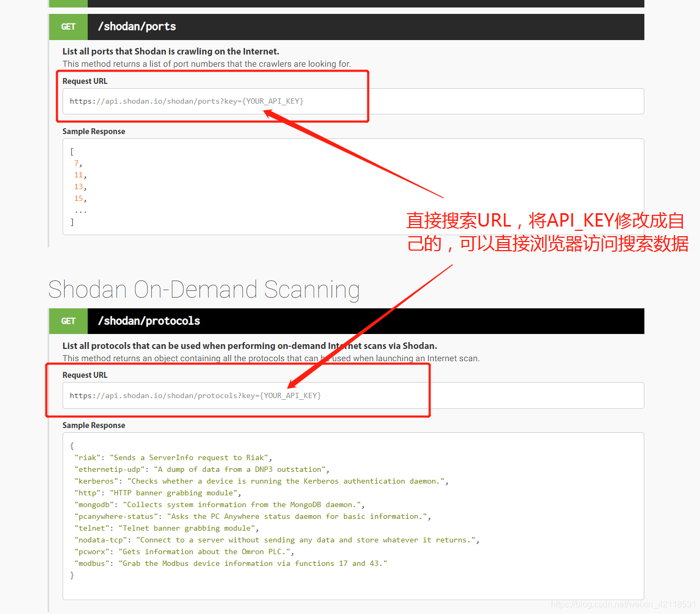
Task: Click the 'Sample Response' label under ports
Action: (94, 131)
